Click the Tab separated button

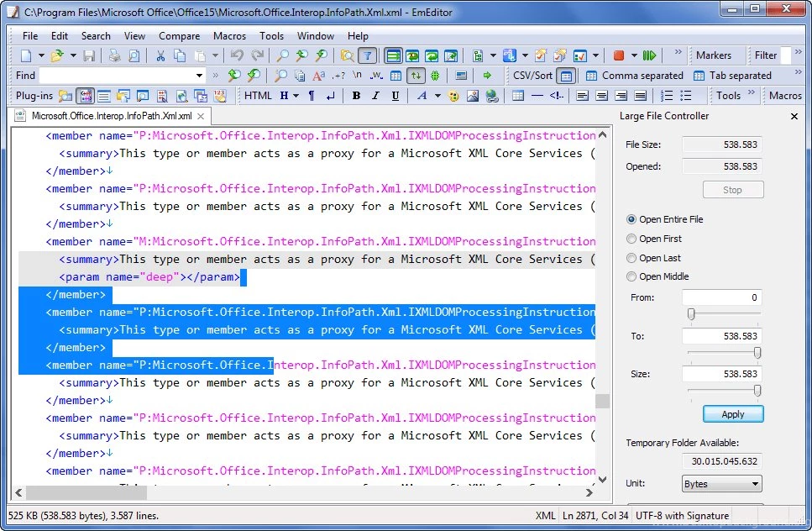(732, 76)
